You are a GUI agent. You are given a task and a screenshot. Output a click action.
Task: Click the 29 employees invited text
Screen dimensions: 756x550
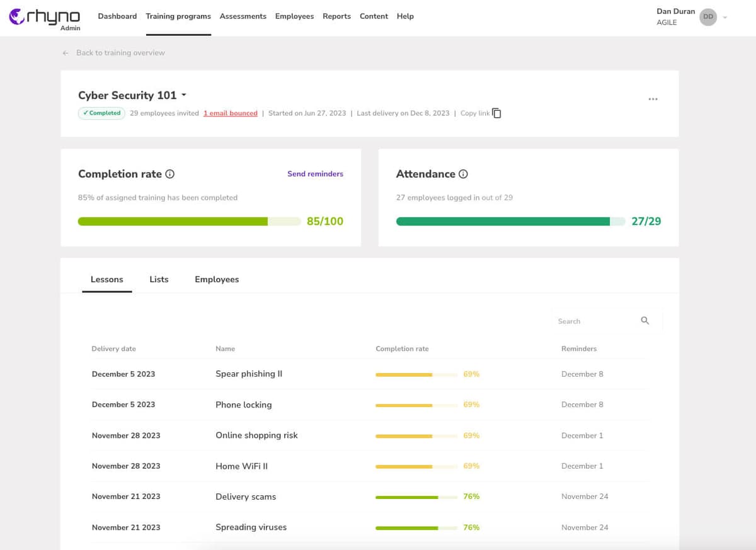coord(164,113)
